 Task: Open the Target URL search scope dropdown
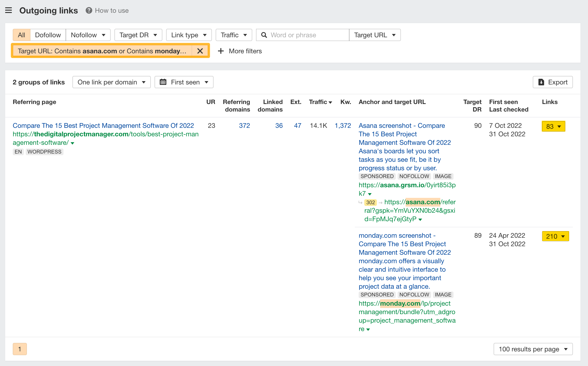pos(375,35)
